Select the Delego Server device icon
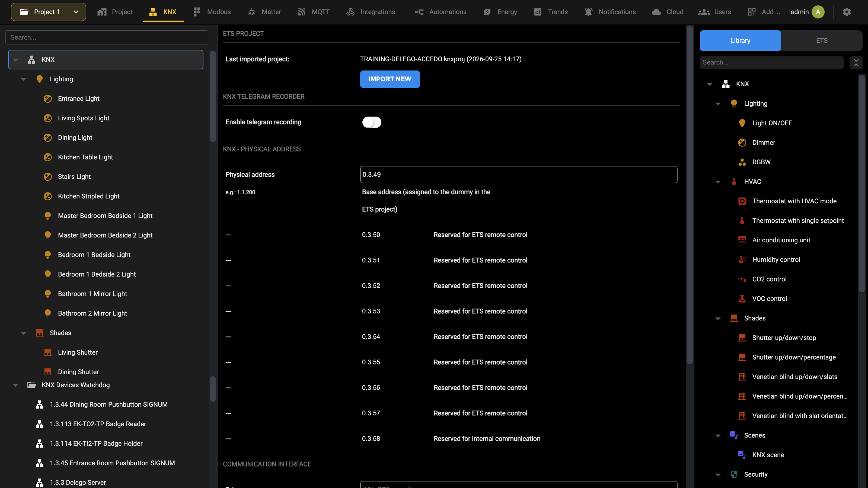The height and width of the screenshot is (488, 868). click(x=40, y=483)
